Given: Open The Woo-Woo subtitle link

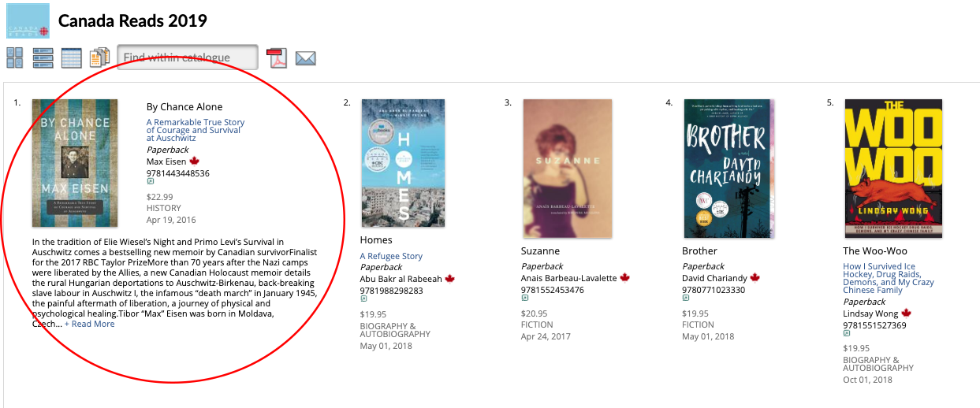Looking at the screenshot, I should tap(889, 279).
